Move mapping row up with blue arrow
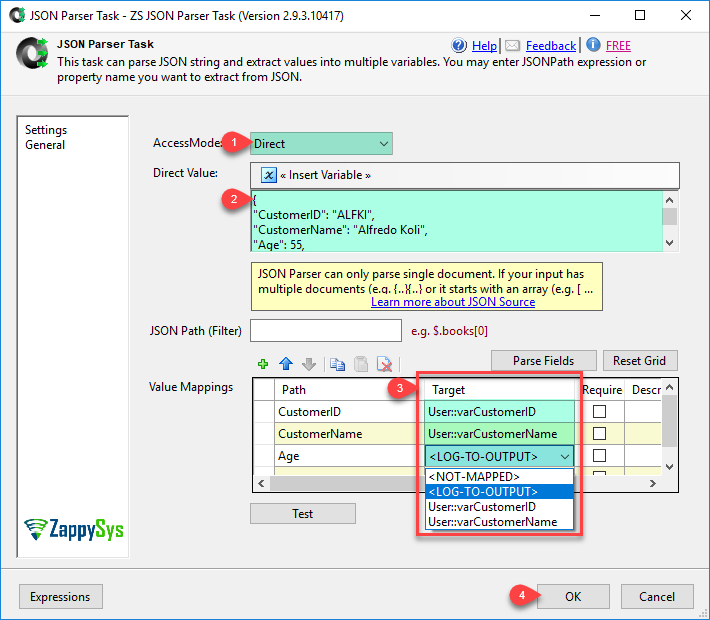This screenshot has width=710, height=620. [x=286, y=364]
